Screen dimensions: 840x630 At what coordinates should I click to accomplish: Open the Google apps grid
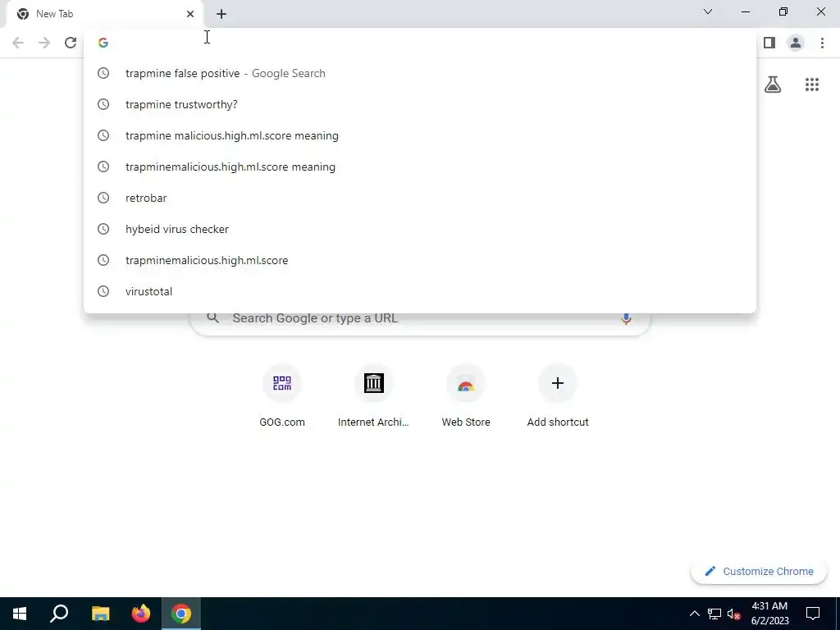(x=812, y=84)
